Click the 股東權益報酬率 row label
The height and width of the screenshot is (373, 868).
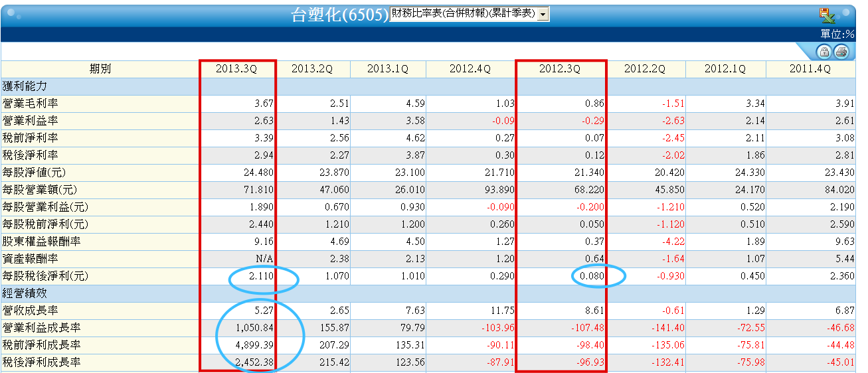coord(41,242)
